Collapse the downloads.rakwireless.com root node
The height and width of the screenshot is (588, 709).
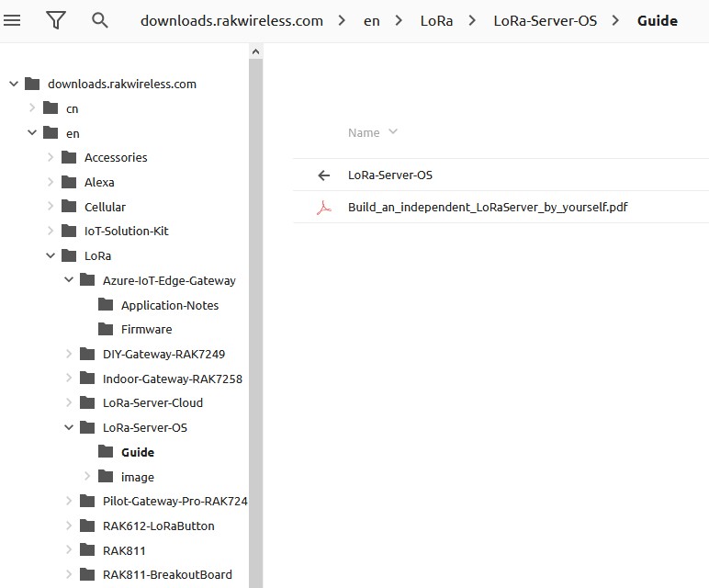[x=14, y=84]
